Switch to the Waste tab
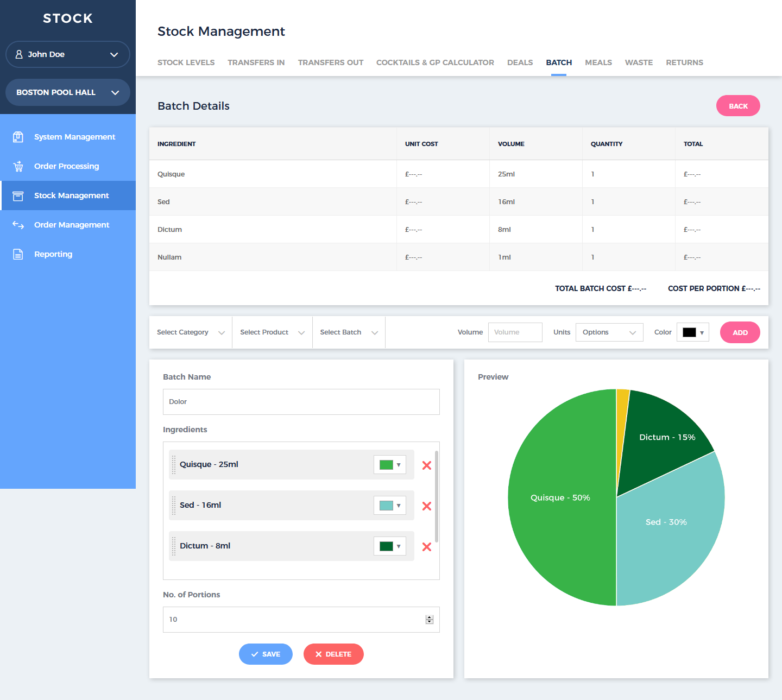Viewport: 782px width, 700px height. [639, 62]
